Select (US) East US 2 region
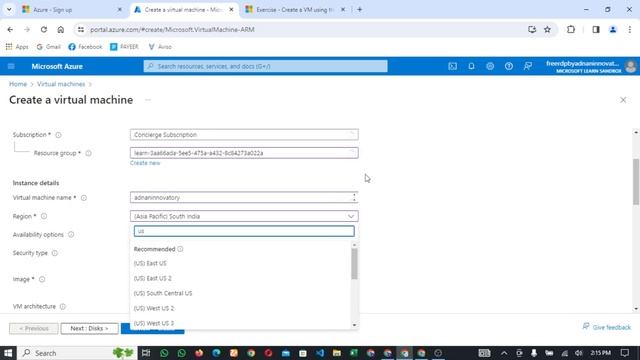 (240, 278)
